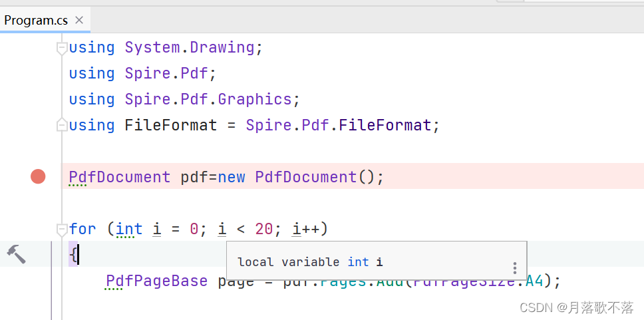644x320 pixels.
Task: Click the PdfDocument() constructor call
Action: click(x=315, y=177)
